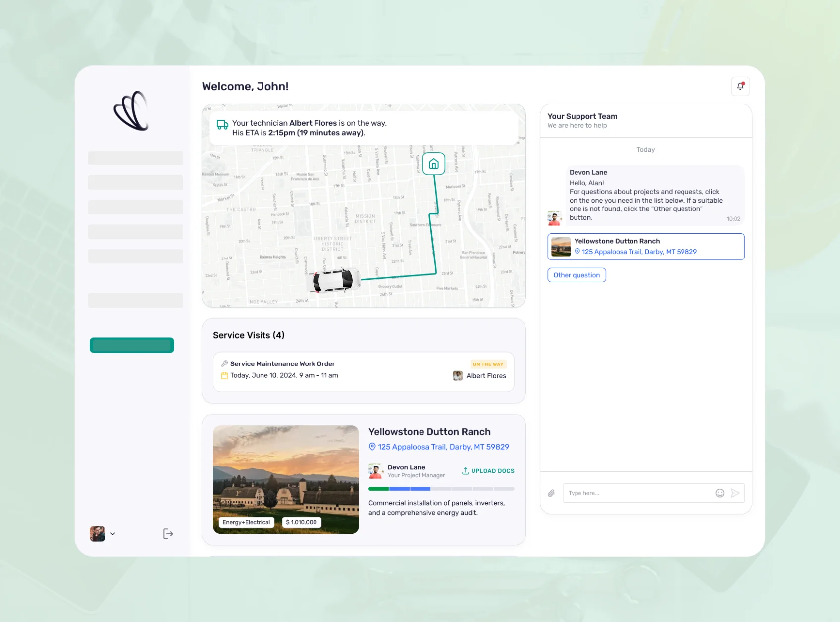
Task: Click the delivery truck icon in ETA banner
Action: tap(222, 125)
